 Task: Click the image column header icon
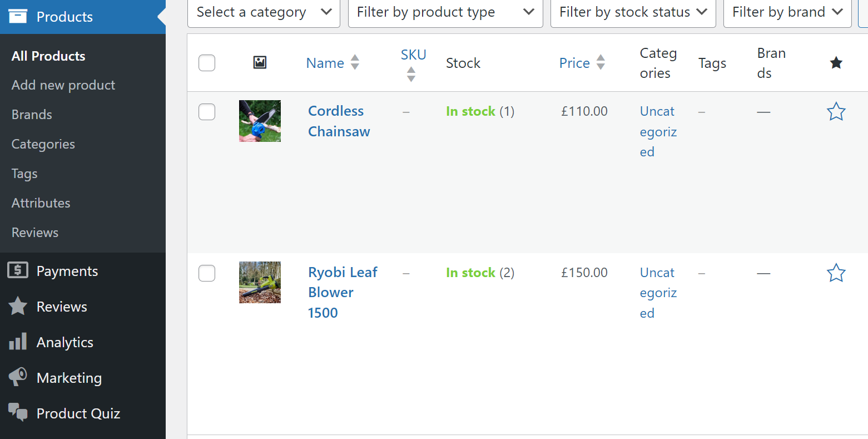tap(260, 63)
